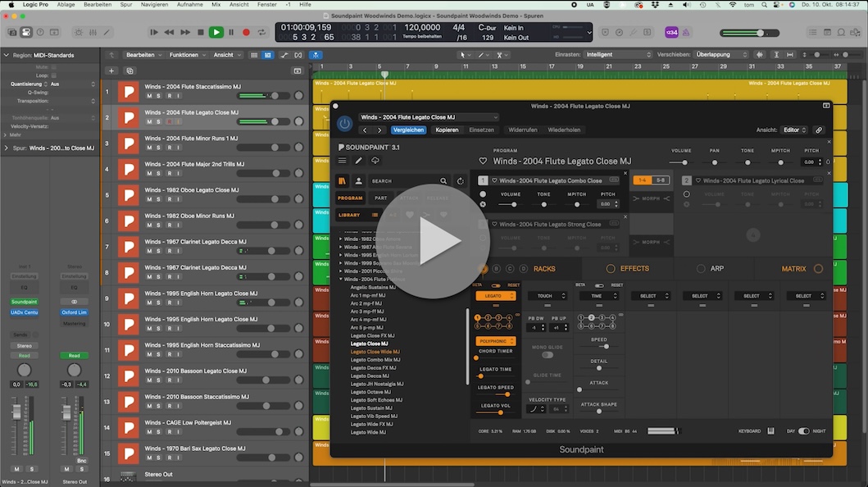Image resolution: width=868 pixels, height=487 pixels.
Task: Enable the Mono Glide switch
Action: coord(547,355)
